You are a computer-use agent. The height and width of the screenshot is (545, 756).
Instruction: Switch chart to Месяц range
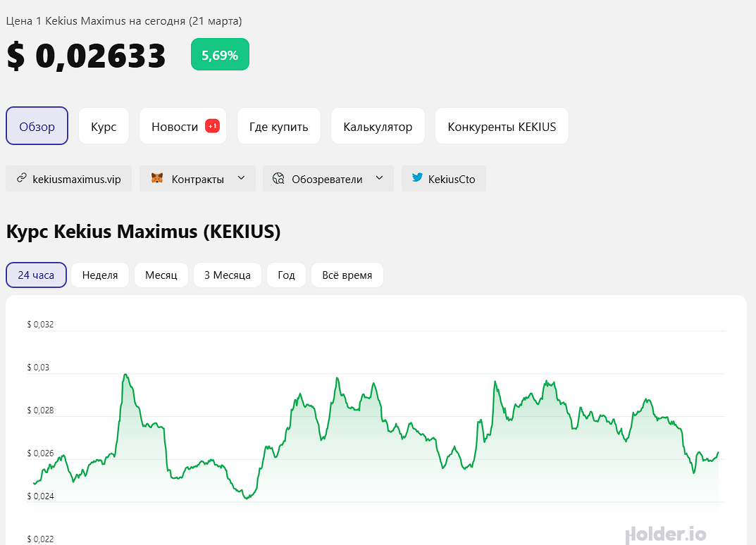point(161,275)
